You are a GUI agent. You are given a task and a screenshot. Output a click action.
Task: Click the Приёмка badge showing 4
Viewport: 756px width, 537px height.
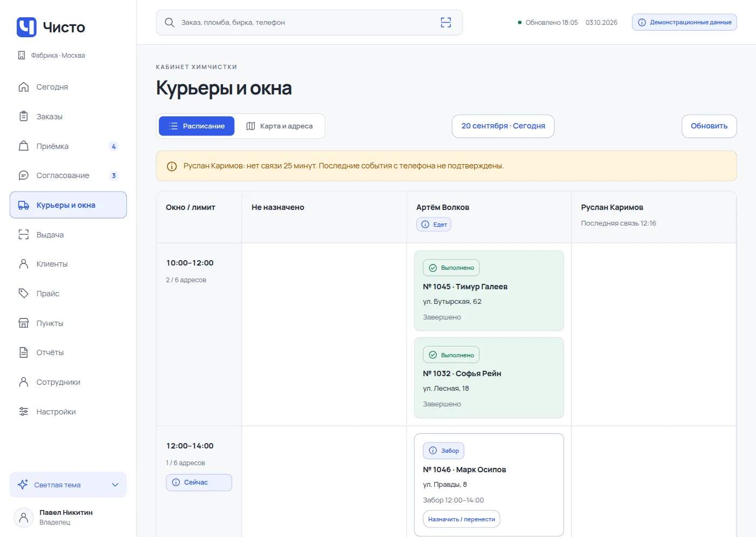pyautogui.click(x=113, y=146)
